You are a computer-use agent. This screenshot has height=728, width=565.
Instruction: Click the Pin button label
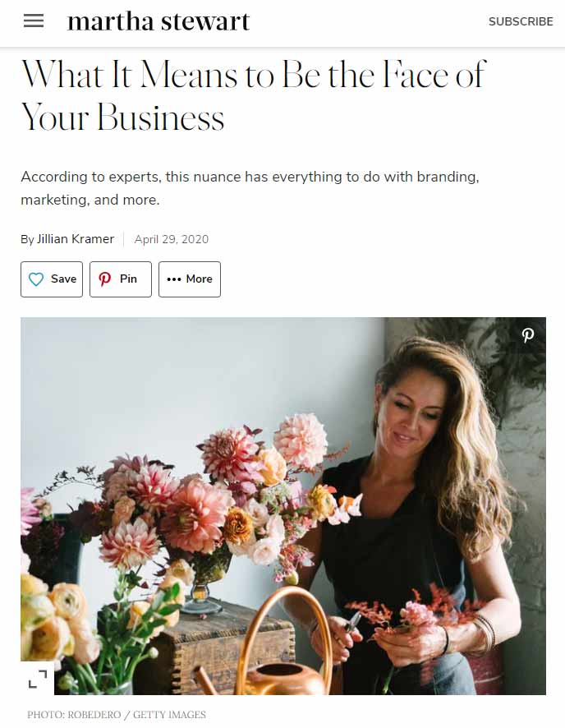pyautogui.click(x=128, y=279)
